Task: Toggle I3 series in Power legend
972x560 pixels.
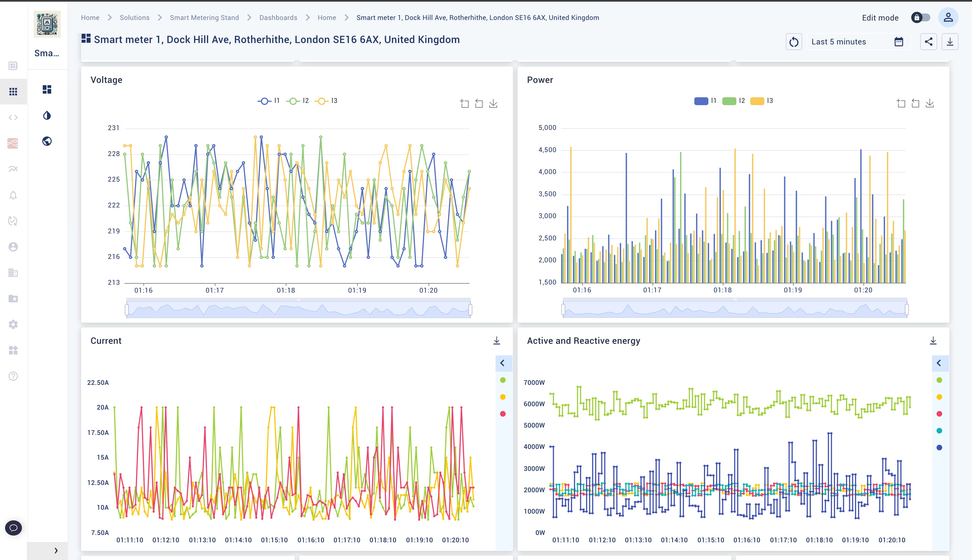Action: (x=762, y=101)
